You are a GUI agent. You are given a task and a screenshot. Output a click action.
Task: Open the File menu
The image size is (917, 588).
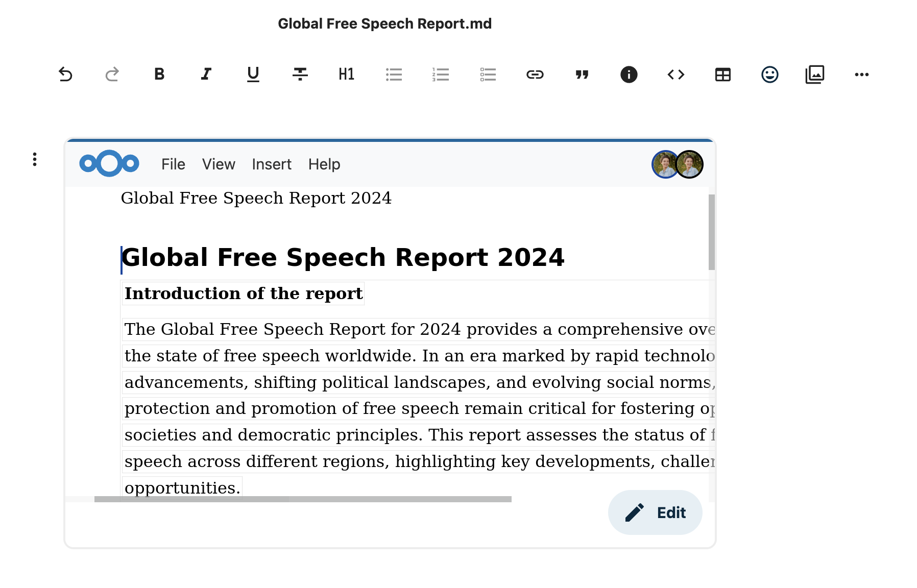(x=173, y=164)
